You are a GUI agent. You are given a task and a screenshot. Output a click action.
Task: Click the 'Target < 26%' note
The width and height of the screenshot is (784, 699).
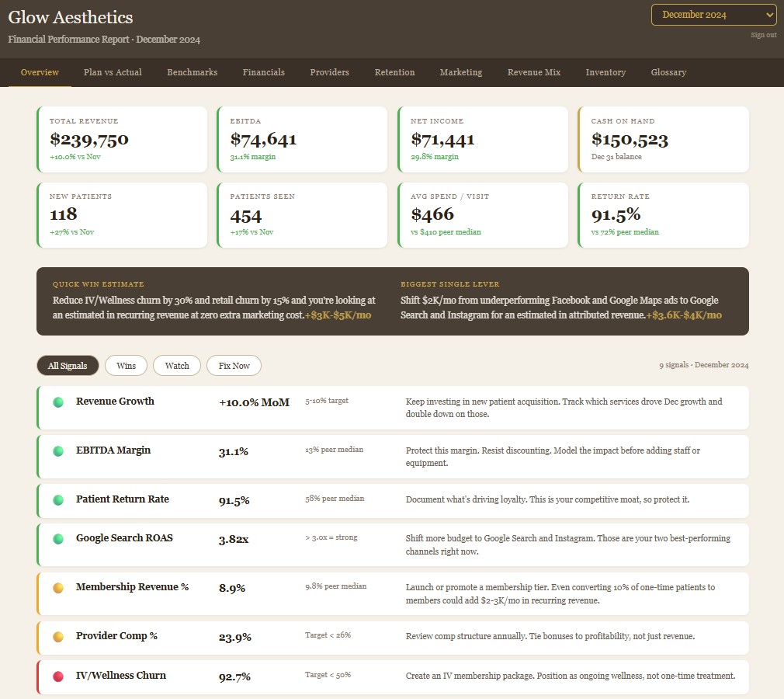pyautogui.click(x=328, y=635)
